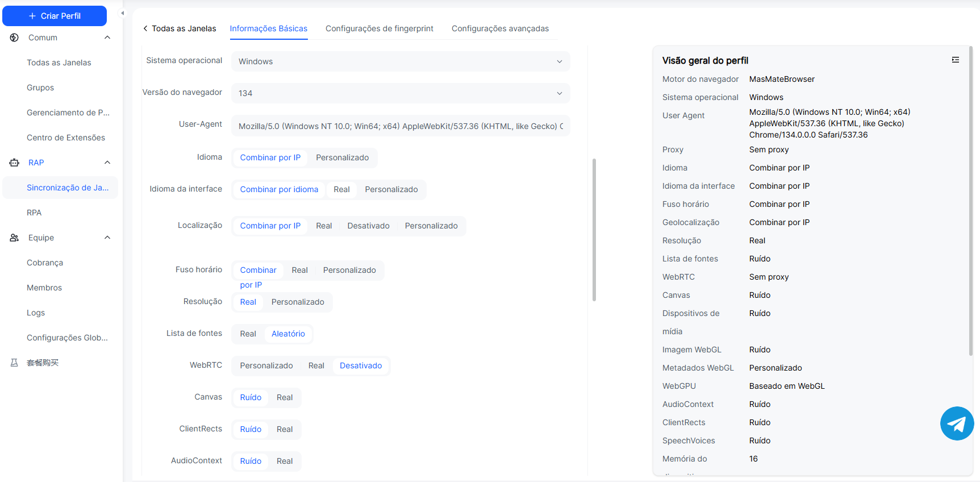Choose Personalizado for Resolução
The height and width of the screenshot is (482, 980).
point(298,302)
